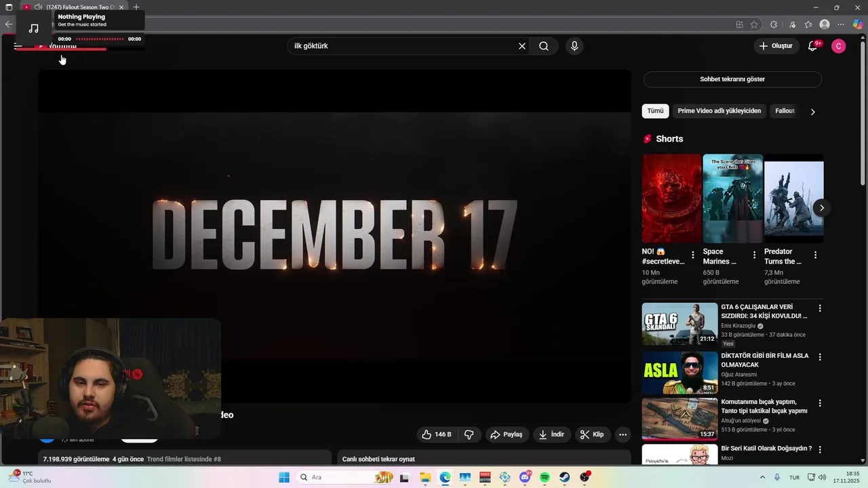Open options menu for Space Marines Short

[x=754, y=256]
